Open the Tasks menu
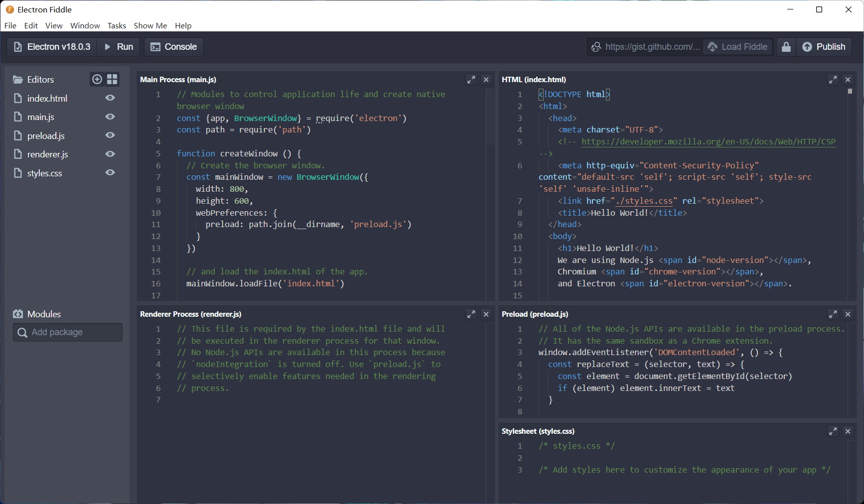The height and width of the screenshot is (504, 864). coord(117,25)
